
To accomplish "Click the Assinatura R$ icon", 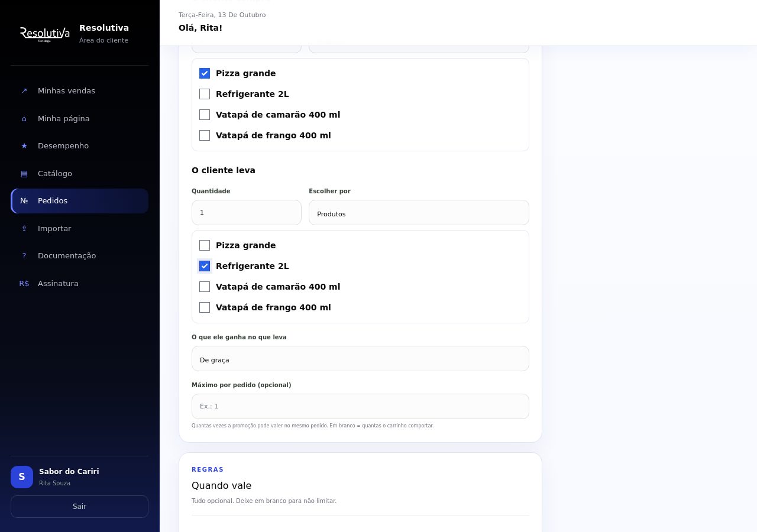I will pos(24,284).
